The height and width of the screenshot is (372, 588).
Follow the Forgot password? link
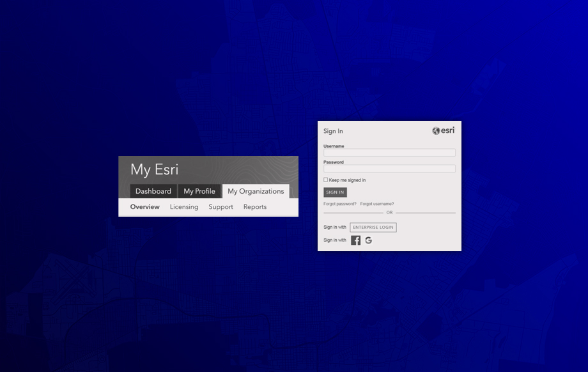click(x=340, y=204)
